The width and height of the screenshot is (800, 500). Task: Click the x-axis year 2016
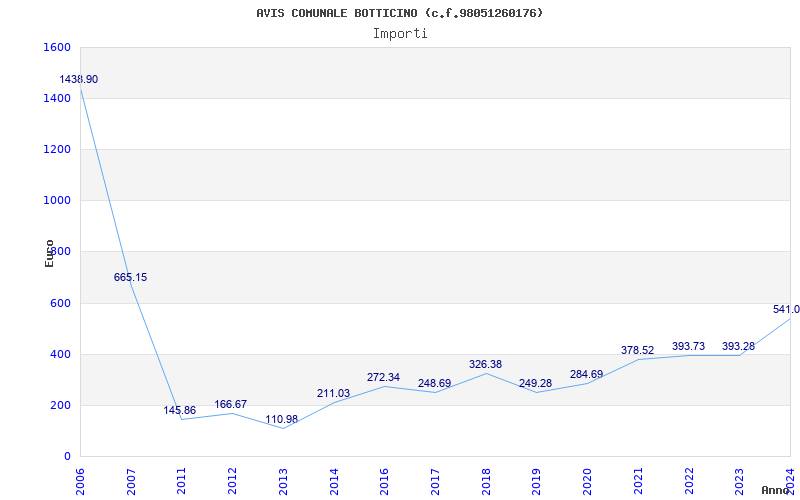click(x=385, y=482)
